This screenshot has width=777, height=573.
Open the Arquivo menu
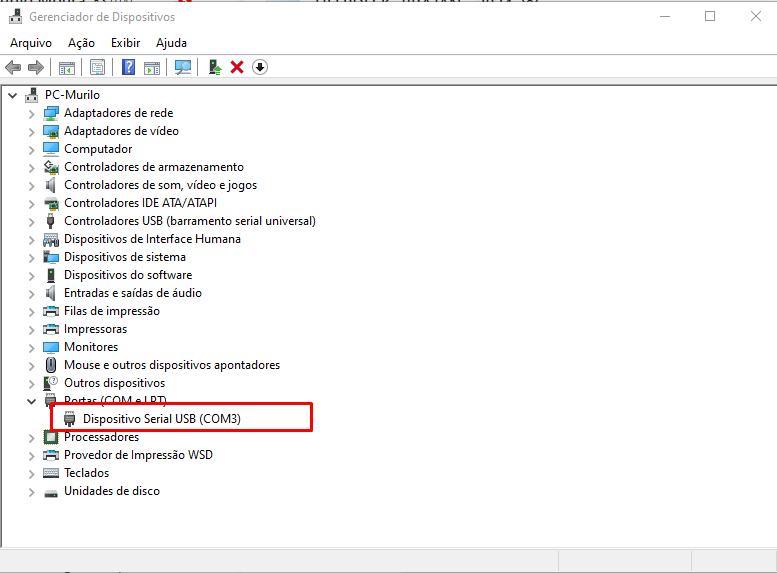30,43
